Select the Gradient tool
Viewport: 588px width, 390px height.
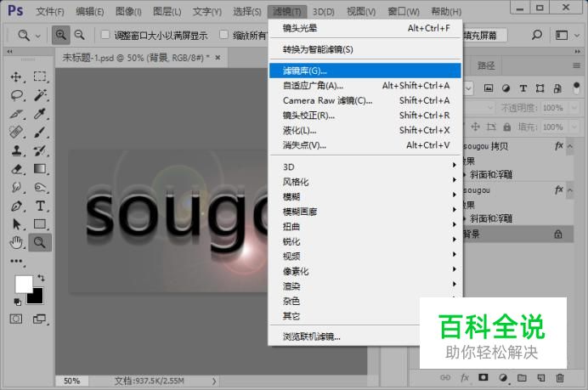pos(40,169)
